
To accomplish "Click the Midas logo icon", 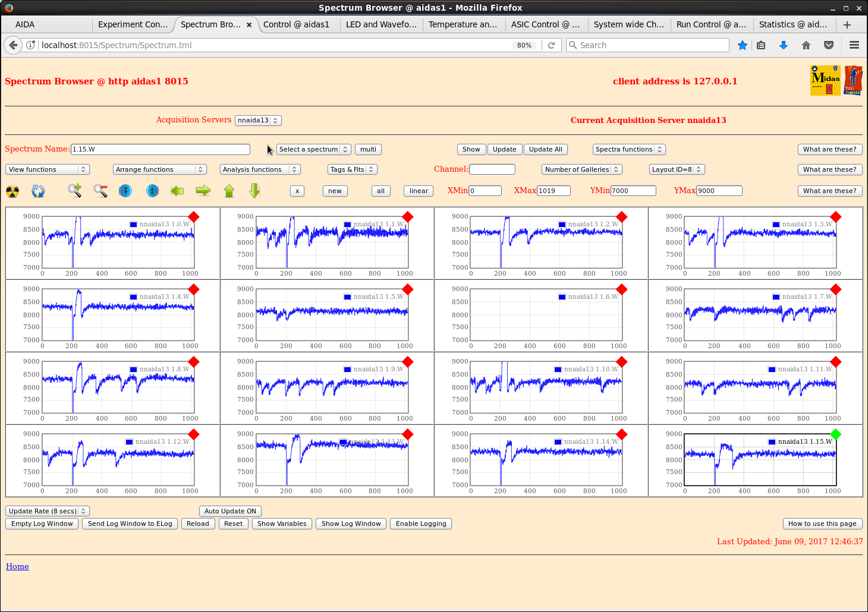I will (825, 80).
